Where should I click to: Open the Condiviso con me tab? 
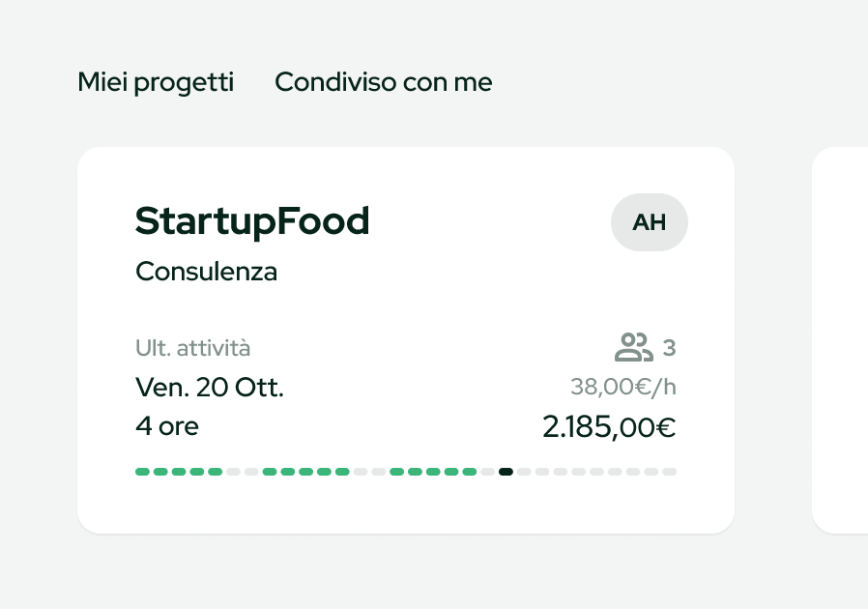click(383, 83)
